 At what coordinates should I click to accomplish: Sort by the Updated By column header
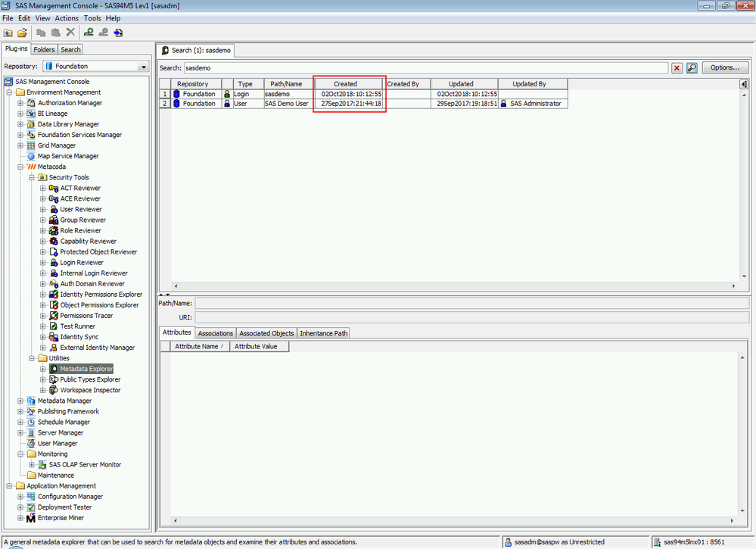pos(533,83)
